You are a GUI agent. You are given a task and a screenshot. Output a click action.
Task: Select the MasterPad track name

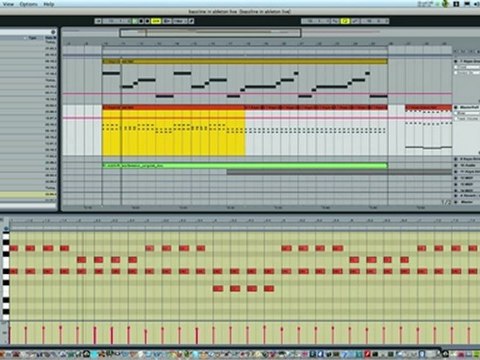click(x=470, y=107)
